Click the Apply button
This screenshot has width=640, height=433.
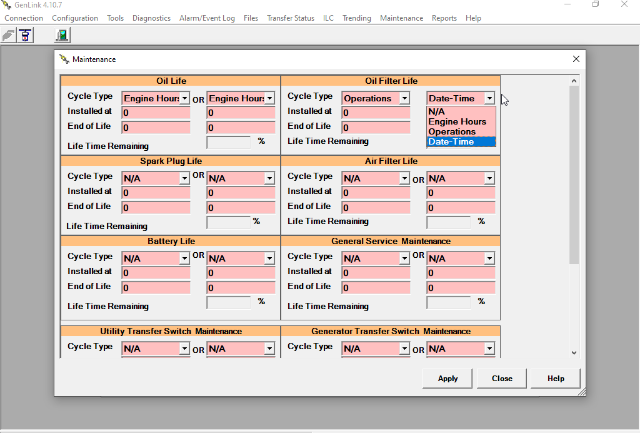[x=448, y=378]
